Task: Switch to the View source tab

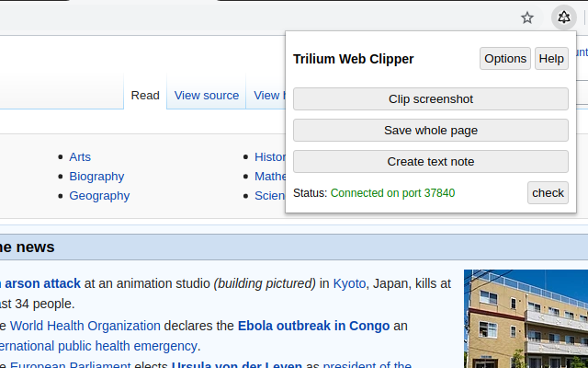Action: coord(206,96)
